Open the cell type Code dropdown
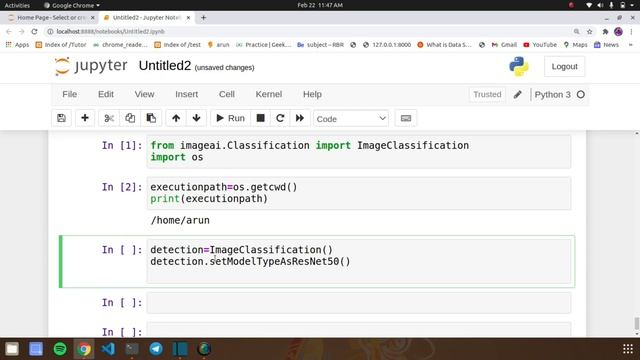The image size is (640, 360). (x=351, y=119)
